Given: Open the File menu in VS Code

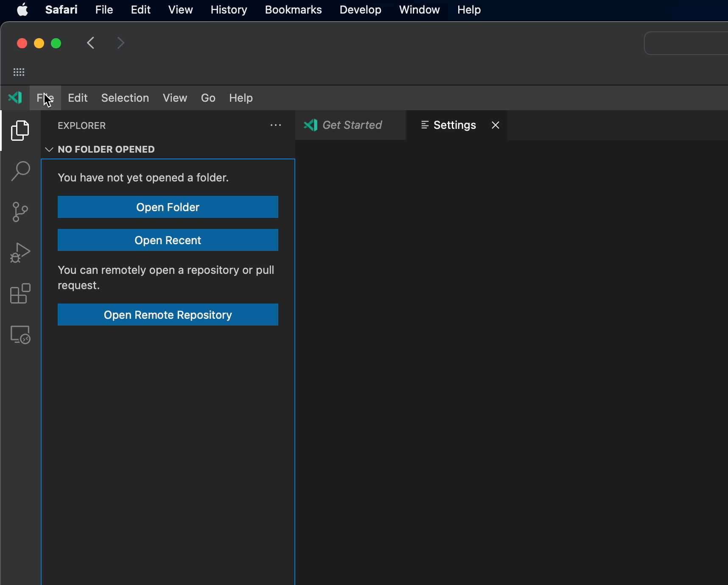Looking at the screenshot, I should click(x=45, y=97).
